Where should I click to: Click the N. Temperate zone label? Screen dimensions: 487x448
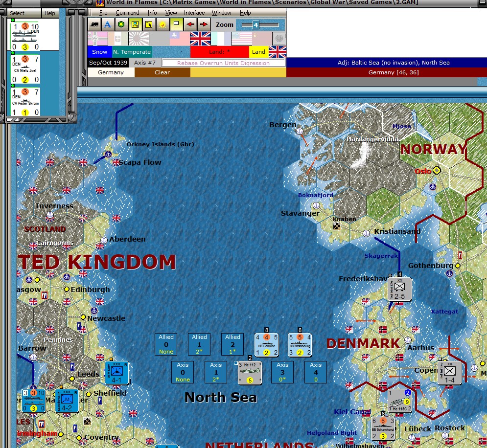coord(132,52)
